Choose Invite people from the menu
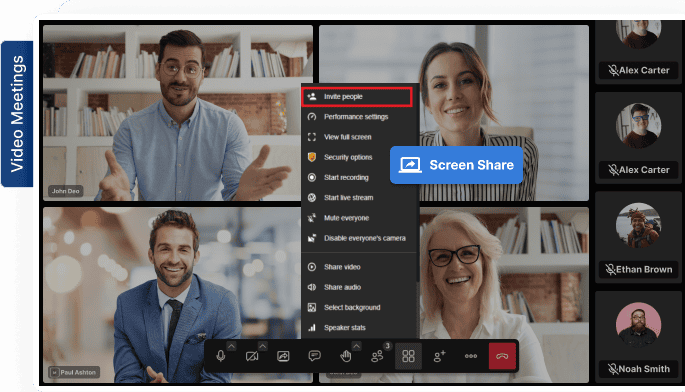The width and height of the screenshot is (685, 392). coord(356,97)
